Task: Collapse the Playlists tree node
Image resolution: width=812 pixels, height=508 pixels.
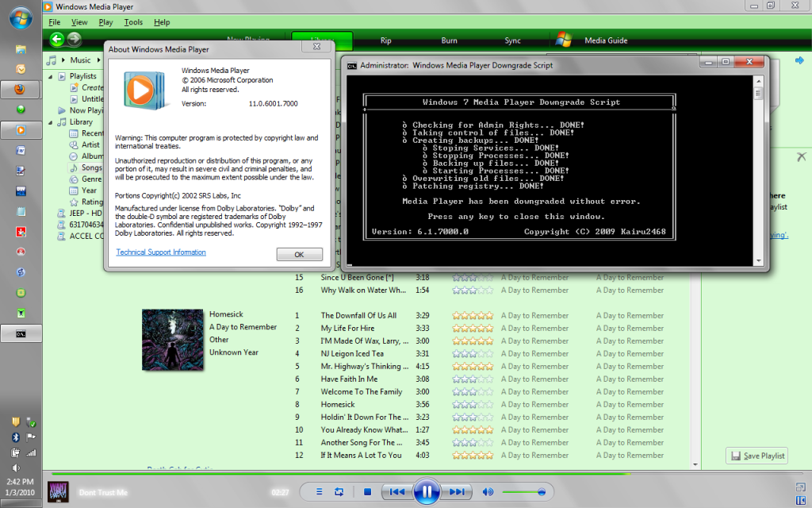Action: coord(51,76)
